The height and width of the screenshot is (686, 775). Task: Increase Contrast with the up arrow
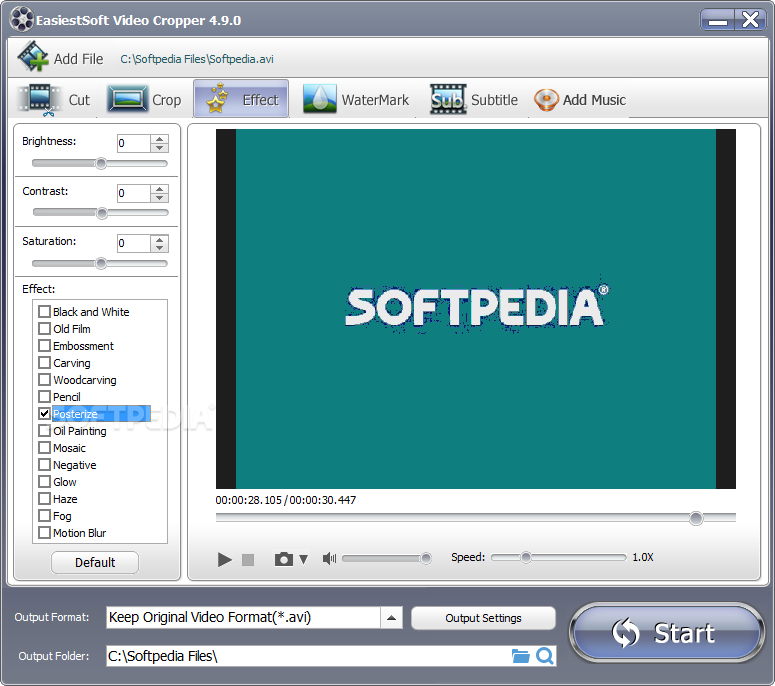pyautogui.click(x=159, y=189)
